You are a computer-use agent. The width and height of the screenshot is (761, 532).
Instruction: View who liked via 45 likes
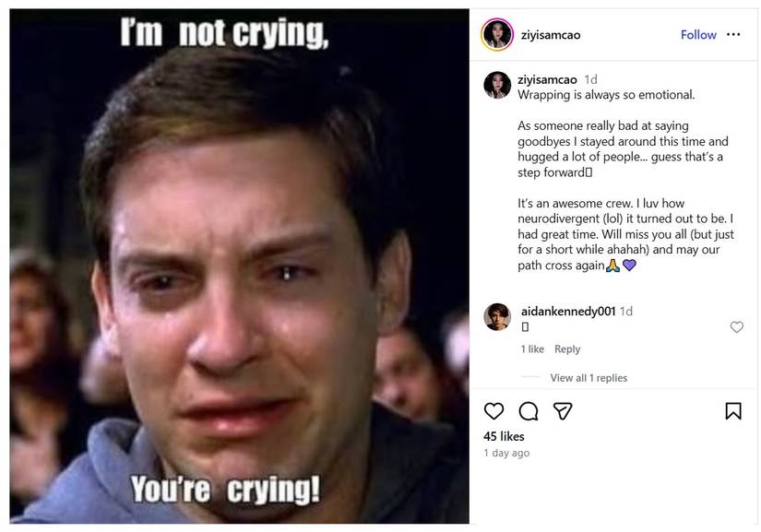[504, 436]
